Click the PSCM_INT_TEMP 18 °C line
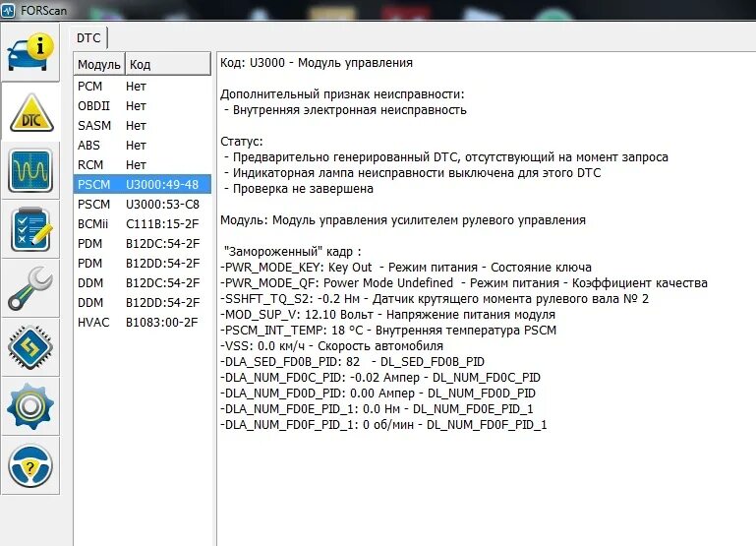Viewport: 756px width, 546px height. pyautogui.click(x=388, y=331)
